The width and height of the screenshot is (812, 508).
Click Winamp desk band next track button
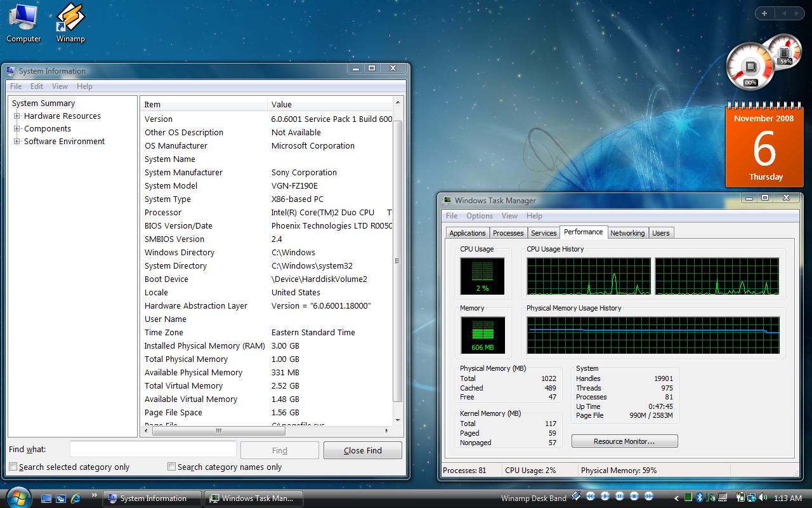pos(649,497)
